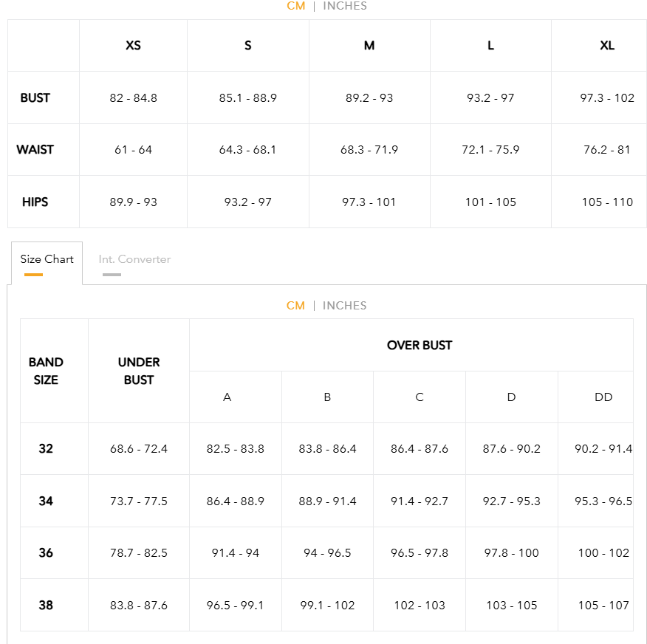Click the A cup column header

tap(227, 397)
